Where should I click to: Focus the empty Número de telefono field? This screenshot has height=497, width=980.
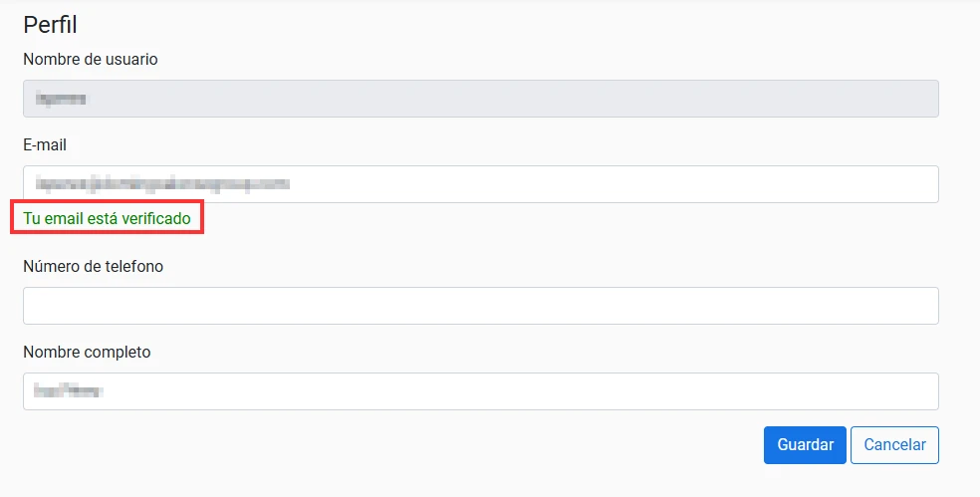481,306
